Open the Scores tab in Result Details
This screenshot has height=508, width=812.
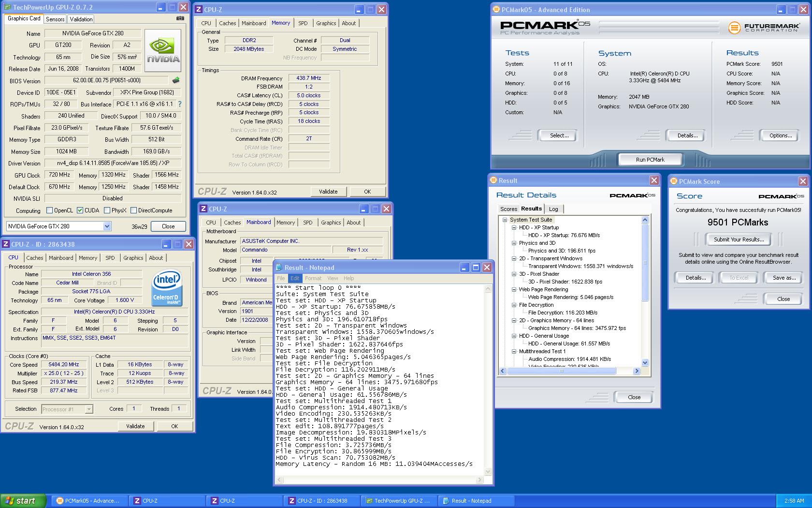click(508, 209)
